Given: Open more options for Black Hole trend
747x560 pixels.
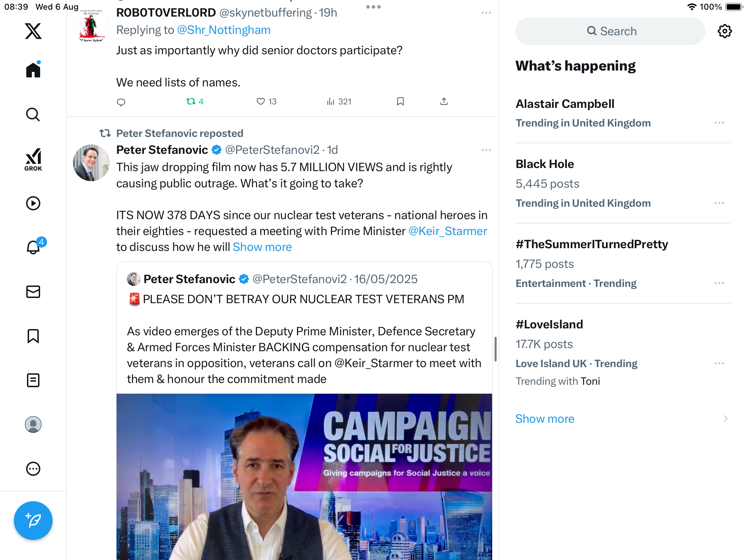Looking at the screenshot, I should pyautogui.click(x=719, y=203).
